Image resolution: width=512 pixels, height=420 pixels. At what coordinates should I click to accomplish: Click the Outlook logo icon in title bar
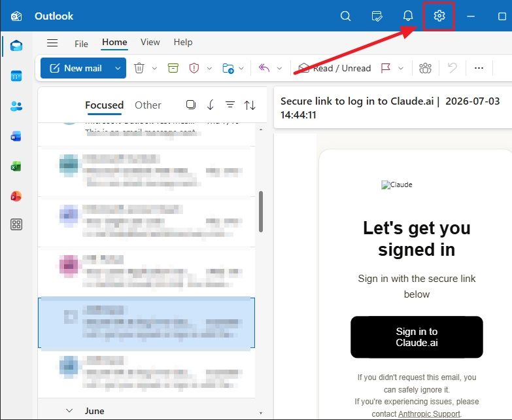(x=16, y=16)
